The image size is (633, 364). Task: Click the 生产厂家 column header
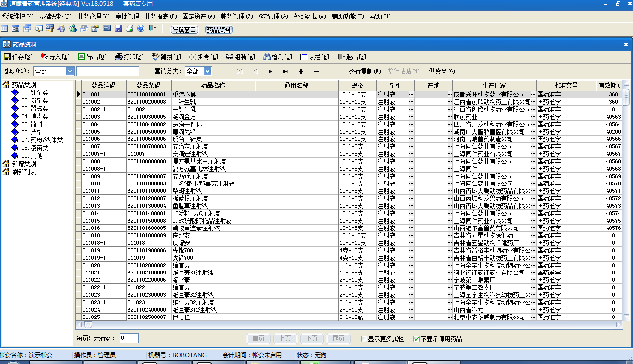click(x=495, y=85)
